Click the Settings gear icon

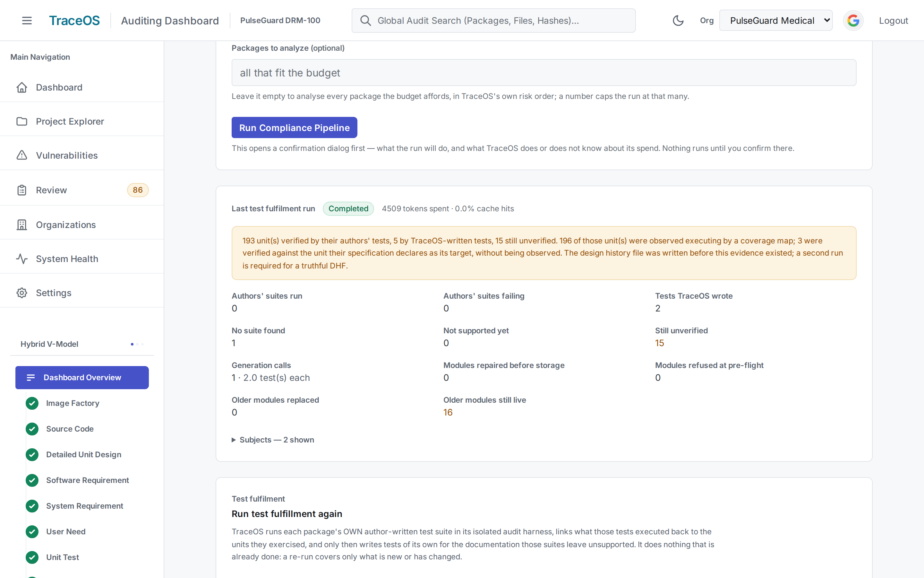coord(22,293)
